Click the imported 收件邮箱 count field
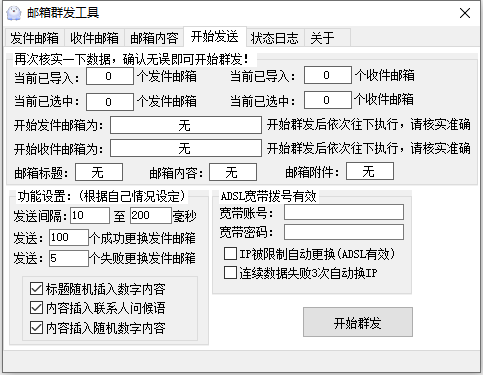The height and width of the screenshot is (375, 483). pos(328,75)
